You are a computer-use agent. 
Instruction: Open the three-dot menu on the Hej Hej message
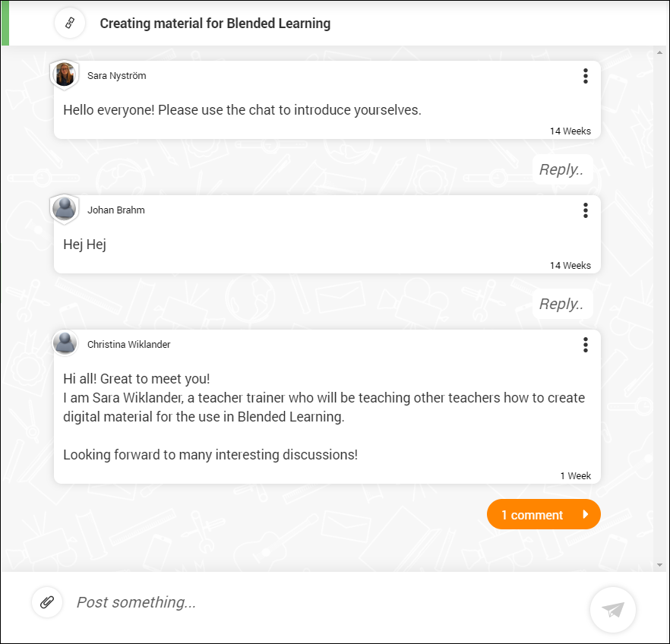point(586,210)
